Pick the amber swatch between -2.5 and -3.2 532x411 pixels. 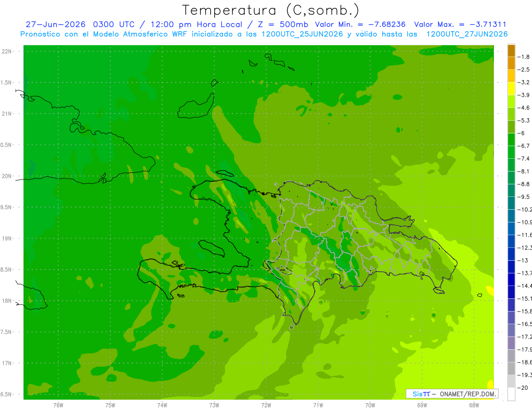511,76
